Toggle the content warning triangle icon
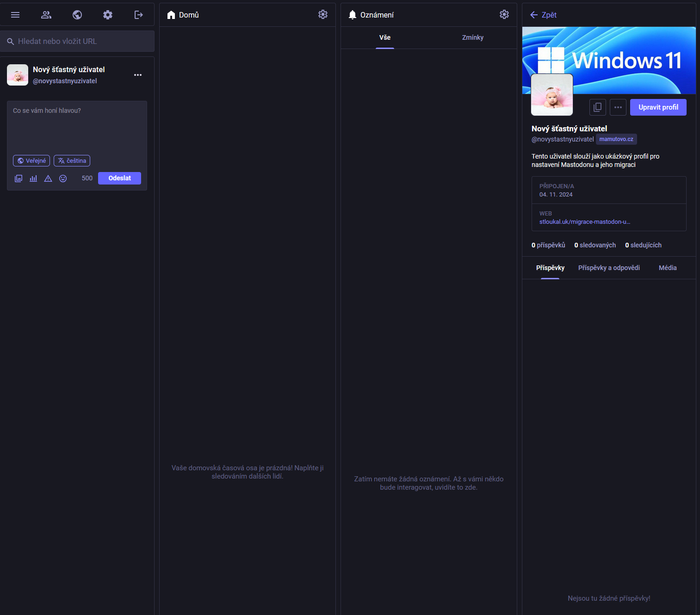This screenshot has height=615, width=700. coord(48,178)
